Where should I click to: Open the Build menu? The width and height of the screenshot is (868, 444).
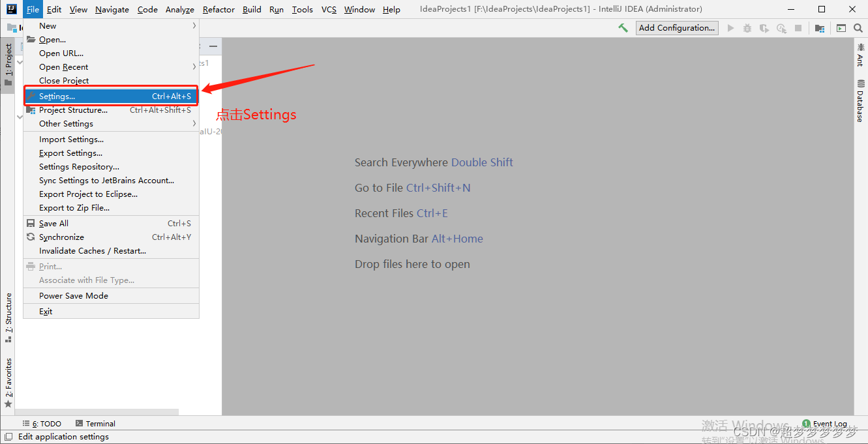pyautogui.click(x=252, y=9)
